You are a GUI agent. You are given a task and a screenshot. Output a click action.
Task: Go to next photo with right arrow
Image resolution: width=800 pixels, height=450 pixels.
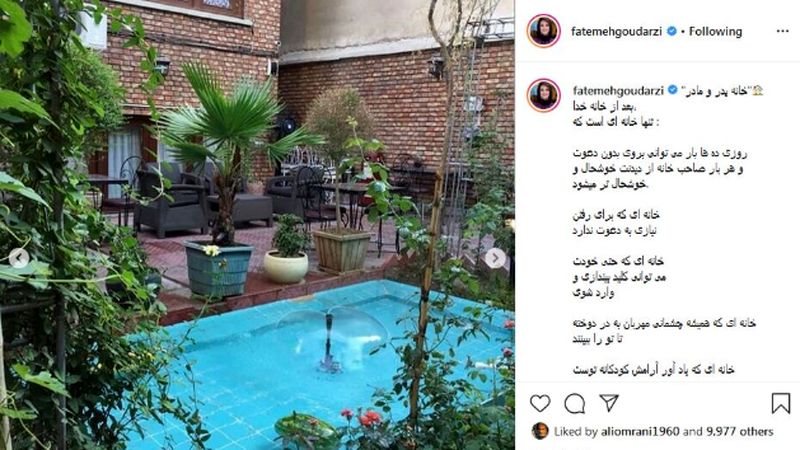click(495, 258)
